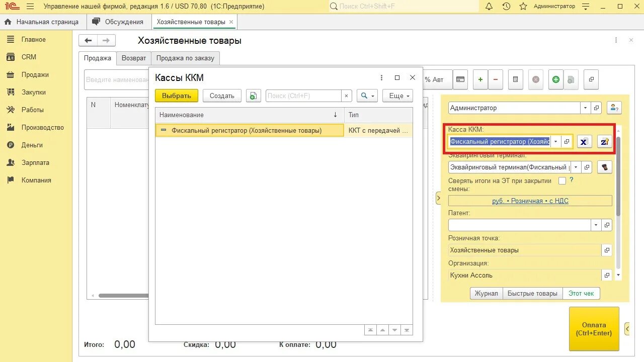Open the main hamburger menu in title bar
Image resolution: width=644 pixels, height=362 pixels.
[x=30, y=7]
